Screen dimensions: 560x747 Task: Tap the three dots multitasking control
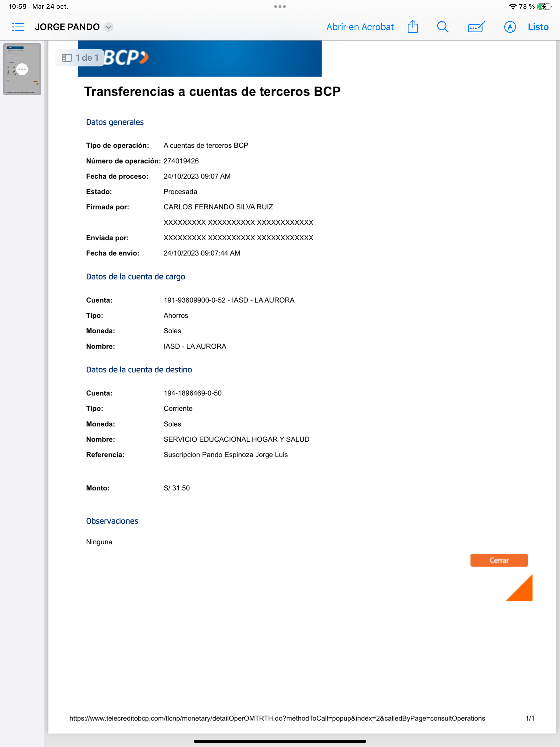(280, 6)
